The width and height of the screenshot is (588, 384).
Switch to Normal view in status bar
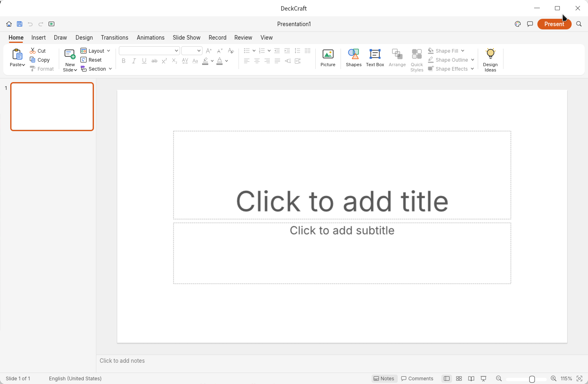coord(447,379)
